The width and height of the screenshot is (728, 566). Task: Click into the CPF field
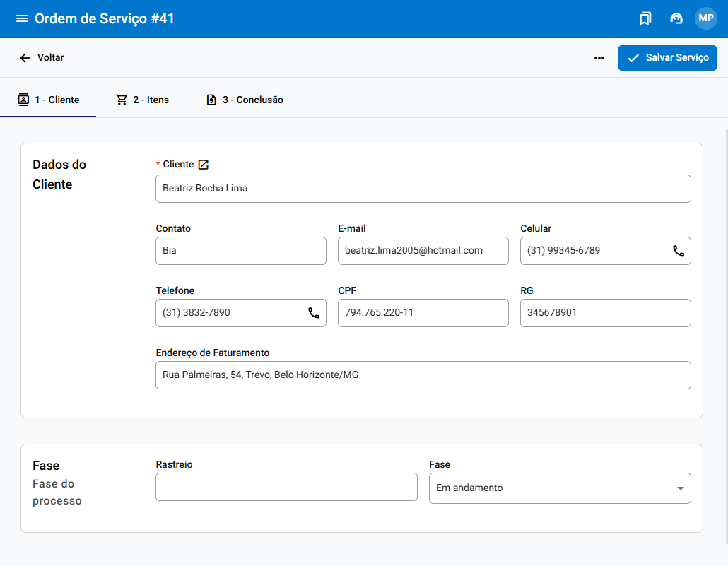pyautogui.click(x=423, y=313)
